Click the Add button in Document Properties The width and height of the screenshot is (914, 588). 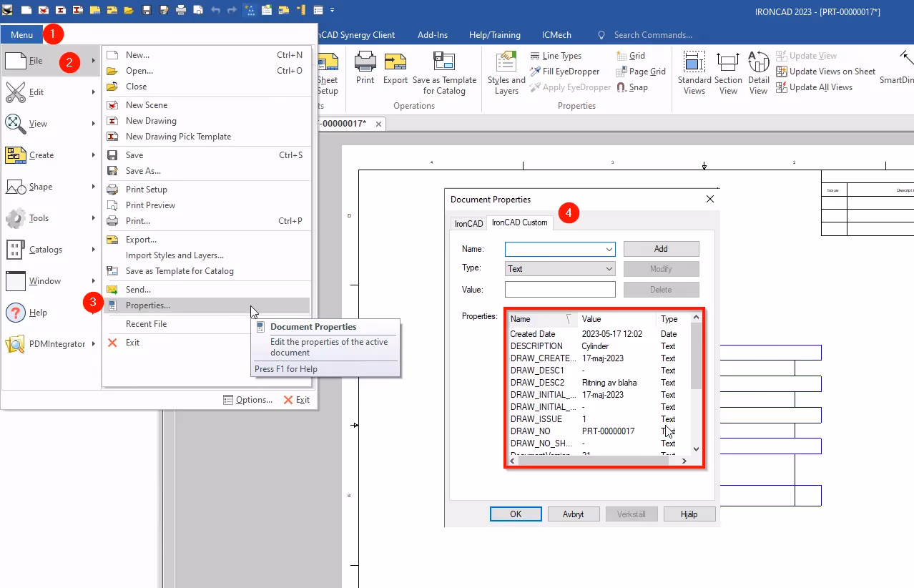tap(661, 249)
